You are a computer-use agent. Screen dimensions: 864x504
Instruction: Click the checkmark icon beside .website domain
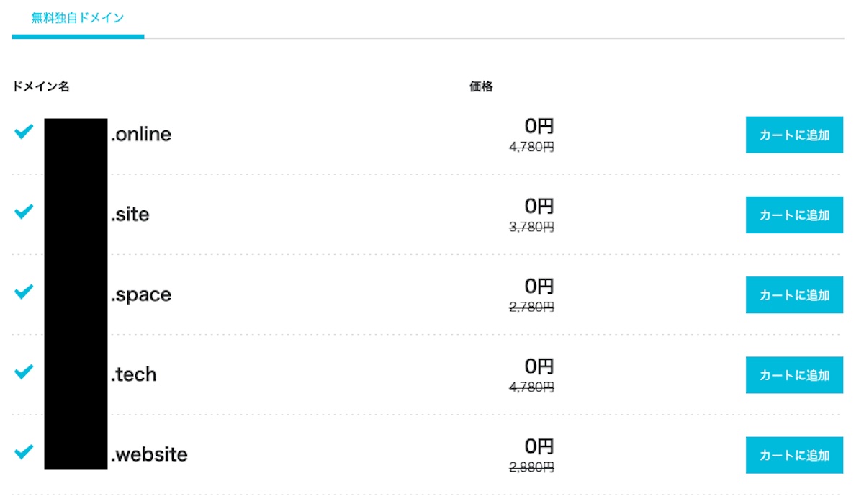pyautogui.click(x=24, y=451)
